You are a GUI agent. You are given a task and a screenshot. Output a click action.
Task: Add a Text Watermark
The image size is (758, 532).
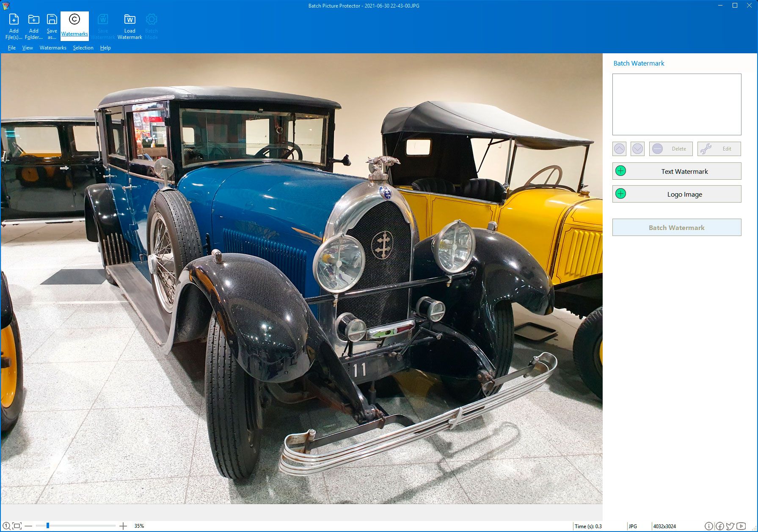coord(677,171)
